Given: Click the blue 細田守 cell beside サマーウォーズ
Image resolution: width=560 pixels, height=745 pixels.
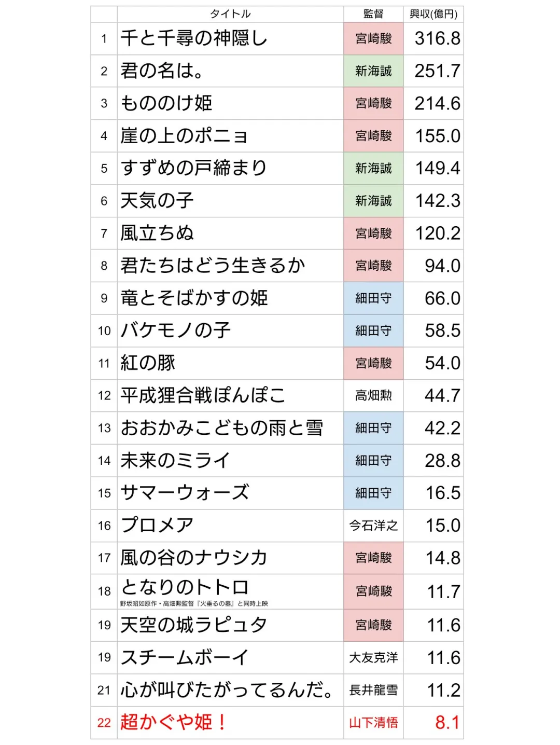Looking at the screenshot, I should [x=373, y=493].
